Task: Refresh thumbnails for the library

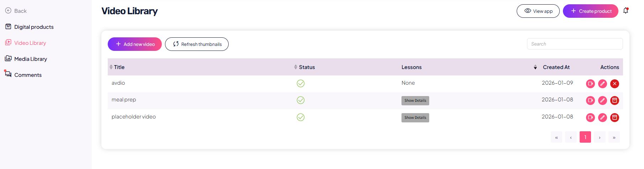Action: click(x=197, y=44)
